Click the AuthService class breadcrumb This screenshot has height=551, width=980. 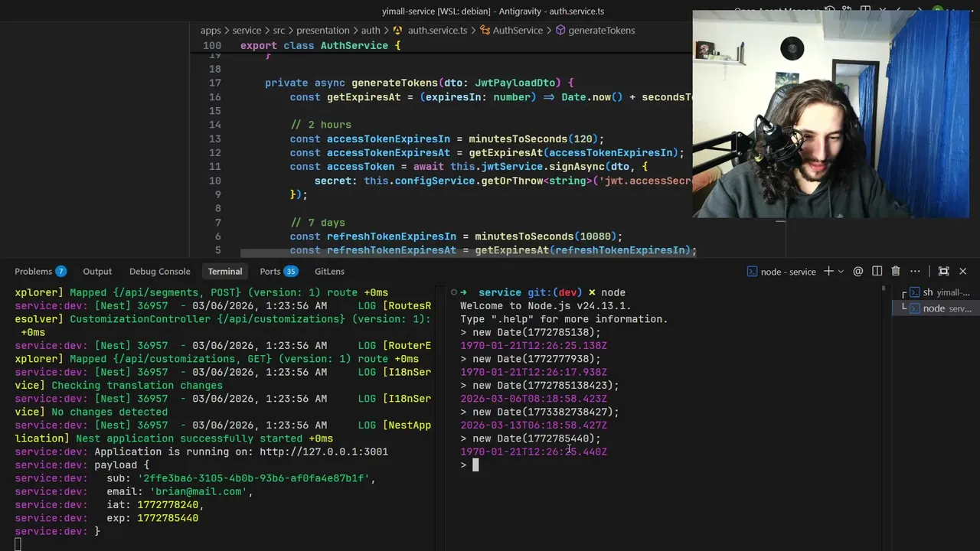click(x=511, y=31)
